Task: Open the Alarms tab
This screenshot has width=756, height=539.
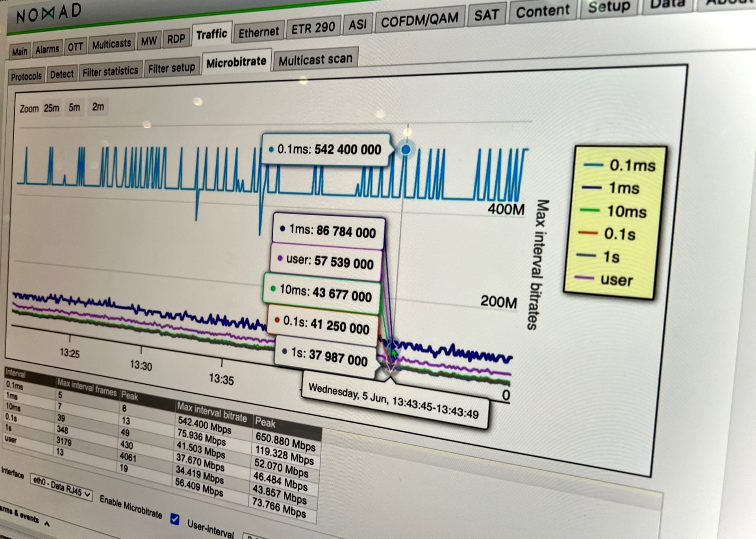Action: click(x=47, y=50)
